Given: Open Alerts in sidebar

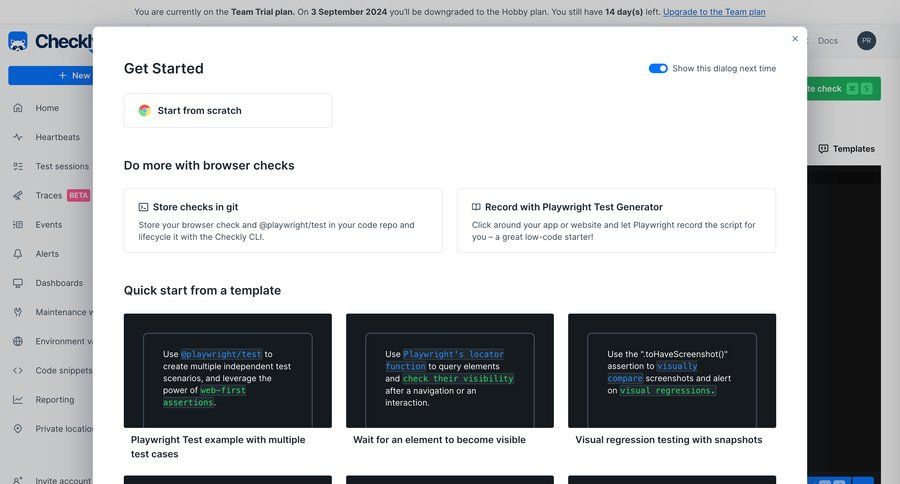Looking at the screenshot, I should 47,254.
